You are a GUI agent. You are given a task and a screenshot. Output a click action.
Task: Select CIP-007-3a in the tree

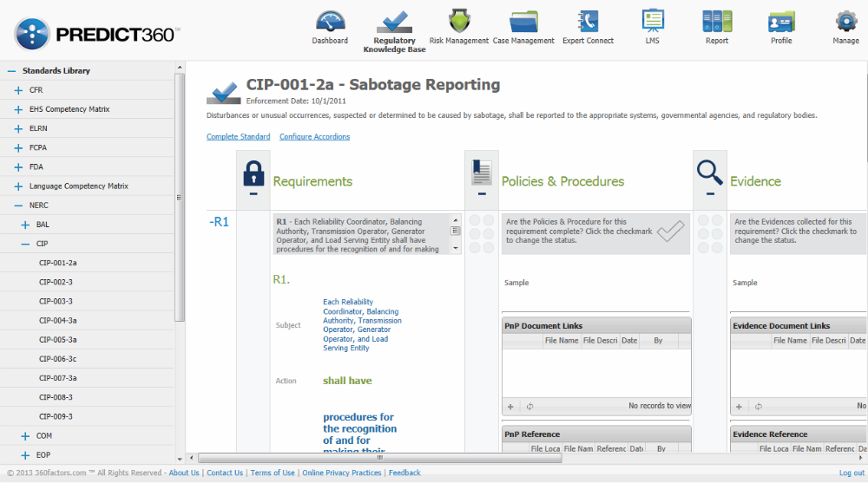coord(57,378)
